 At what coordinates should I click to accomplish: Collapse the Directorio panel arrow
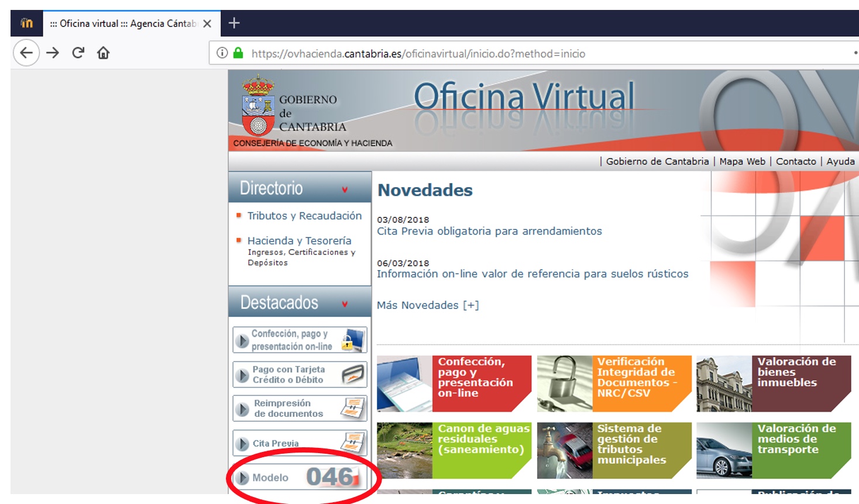(345, 189)
